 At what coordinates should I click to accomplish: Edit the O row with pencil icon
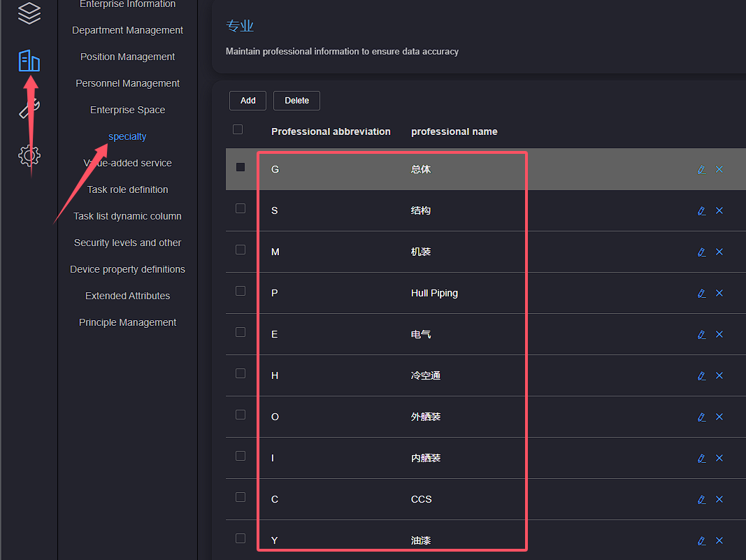[702, 417]
